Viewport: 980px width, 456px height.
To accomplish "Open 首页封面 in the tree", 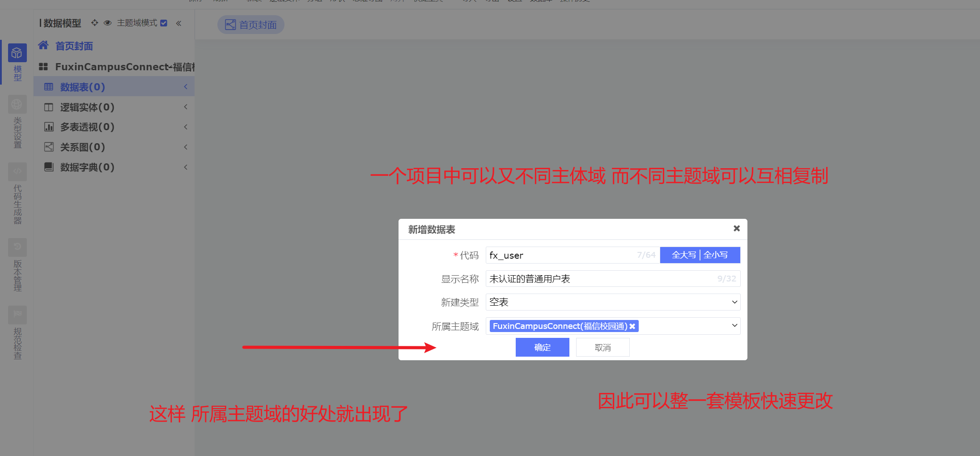I will 74,46.
